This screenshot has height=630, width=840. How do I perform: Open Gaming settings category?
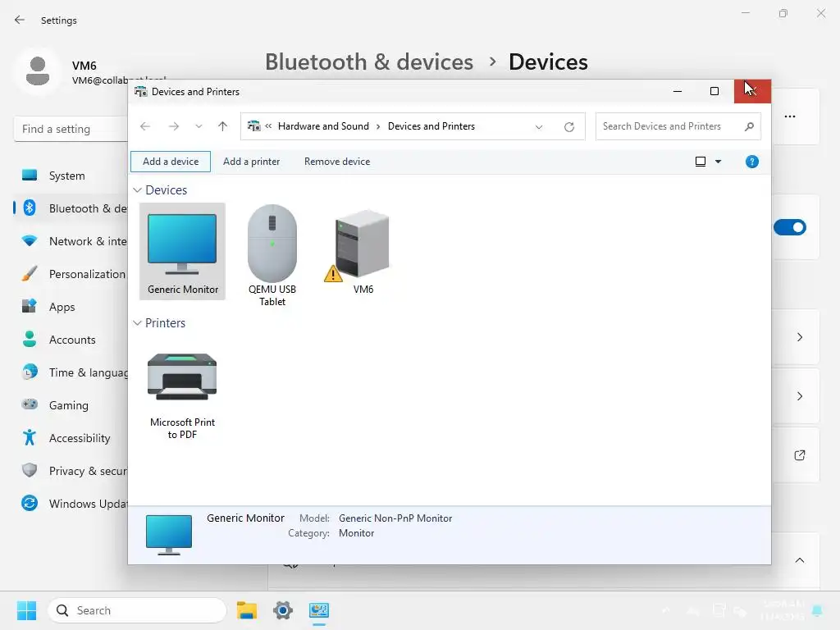[71, 405]
